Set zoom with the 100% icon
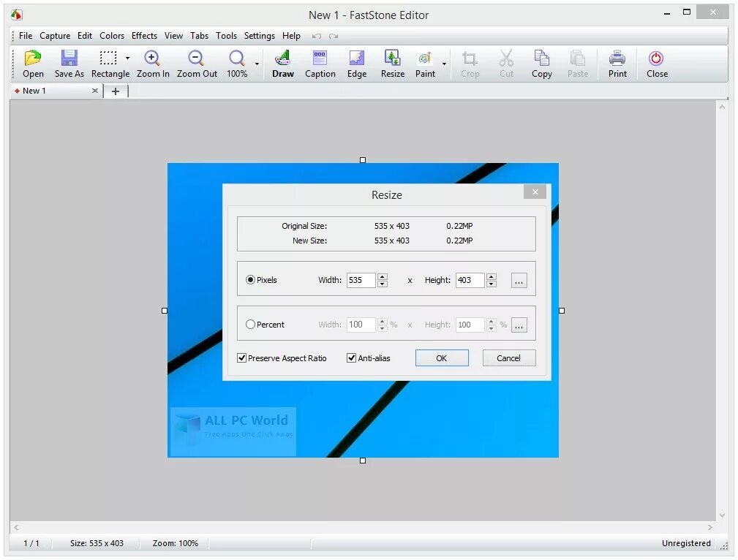 pyautogui.click(x=236, y=58)
